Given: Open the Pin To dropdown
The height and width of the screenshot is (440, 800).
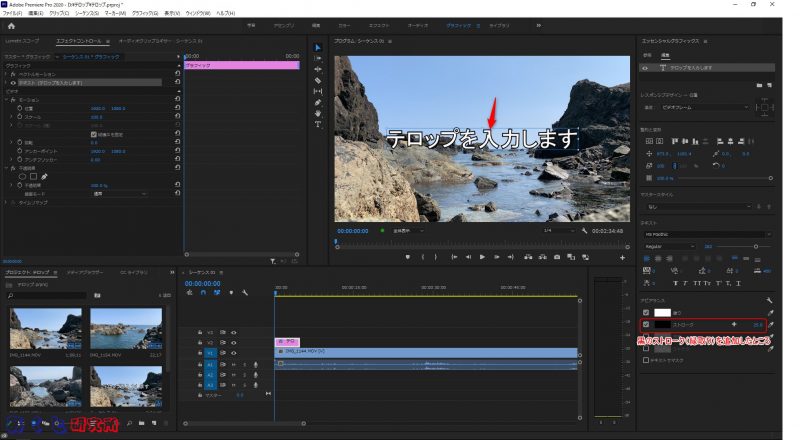Looking at the screenshot, I should pyautogui.click(x=704, y=108).
